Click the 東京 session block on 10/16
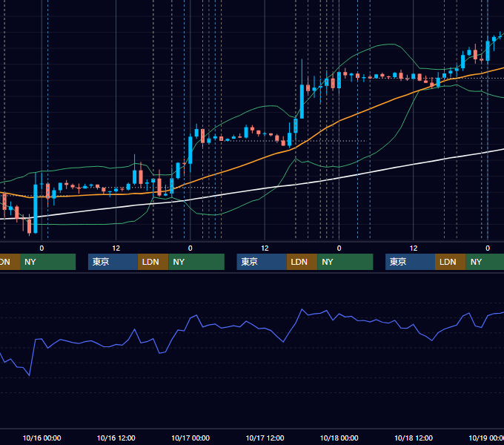Image resolution: width=504 pixels, height=445 pixels. (113, 262)
